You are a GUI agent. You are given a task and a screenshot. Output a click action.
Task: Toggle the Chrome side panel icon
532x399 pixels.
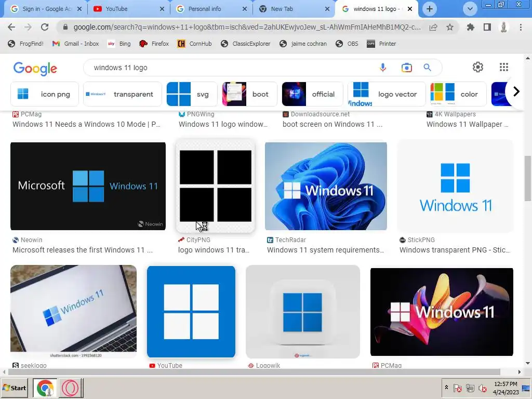(x=487, y=27)
